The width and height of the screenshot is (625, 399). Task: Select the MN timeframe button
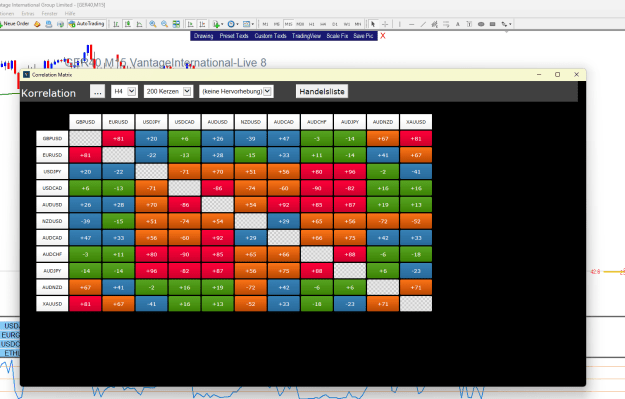pos(358,24)
